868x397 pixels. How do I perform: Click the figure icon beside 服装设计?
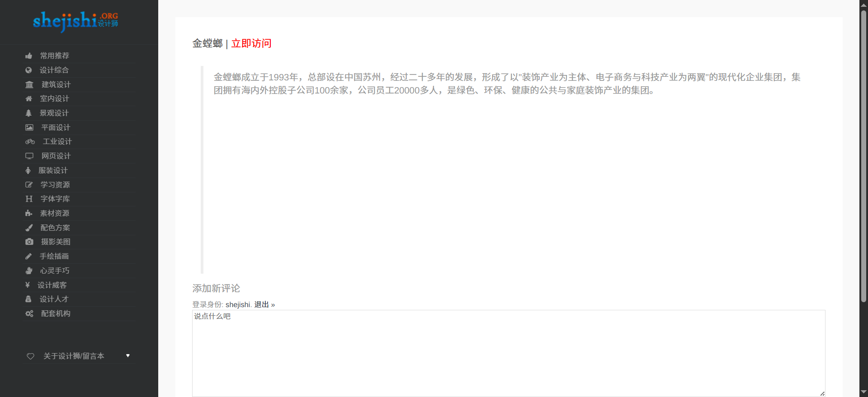pos(28,170)
